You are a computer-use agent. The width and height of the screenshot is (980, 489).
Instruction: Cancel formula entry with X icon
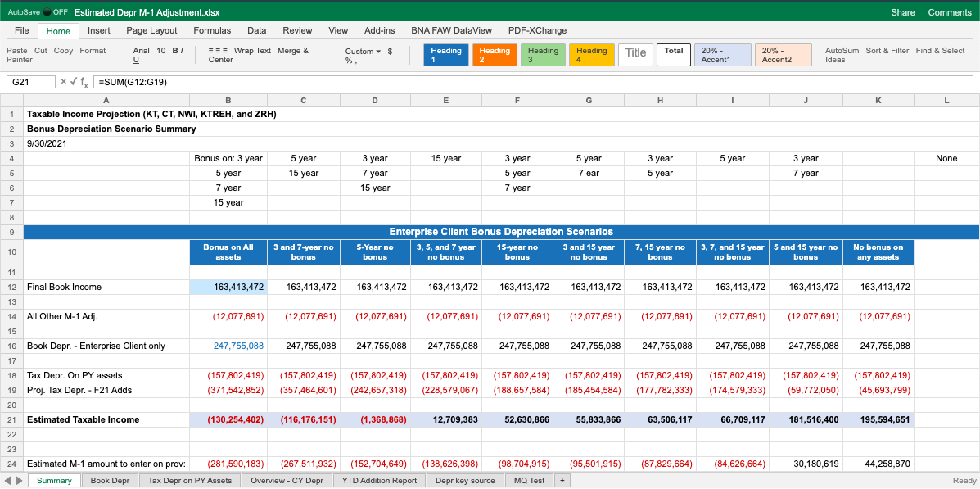click(63, 81)
